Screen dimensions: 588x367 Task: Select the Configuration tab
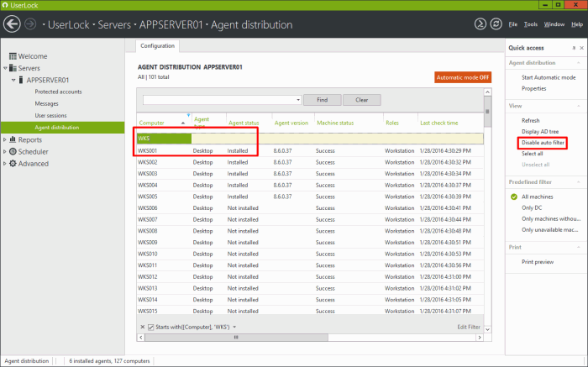click(158, 45)
